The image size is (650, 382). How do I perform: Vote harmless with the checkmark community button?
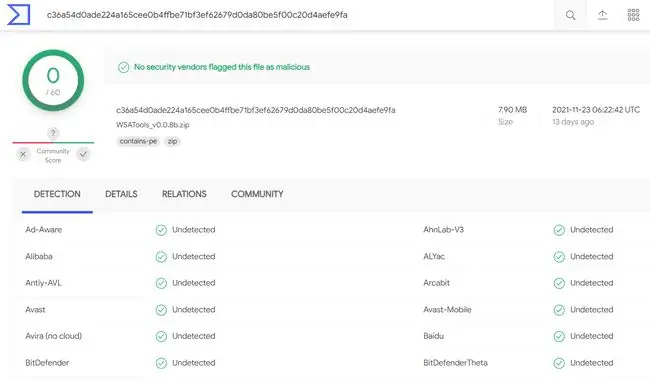click(x=83, y=155)
